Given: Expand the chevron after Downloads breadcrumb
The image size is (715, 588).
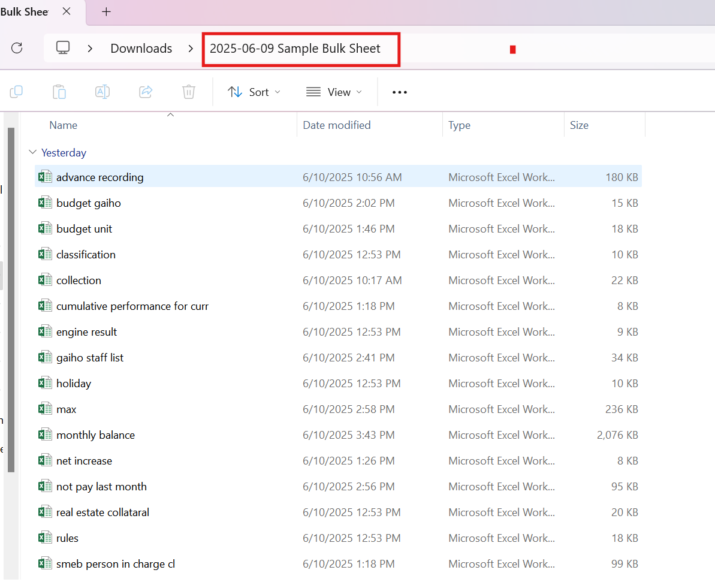Looking at the screenshot, I should (x=191, y=49).
